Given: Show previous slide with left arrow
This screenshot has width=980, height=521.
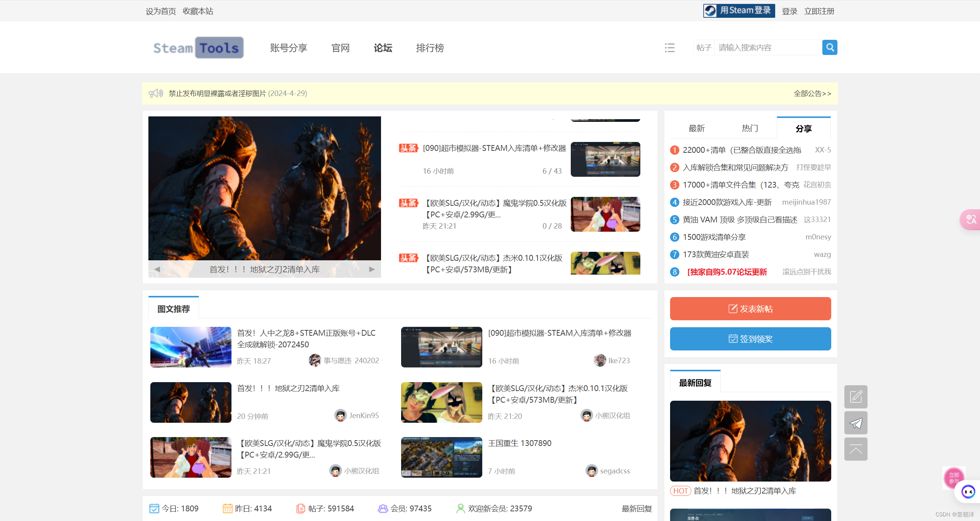Looking at the screenshot, I should [x=157, y=269].
